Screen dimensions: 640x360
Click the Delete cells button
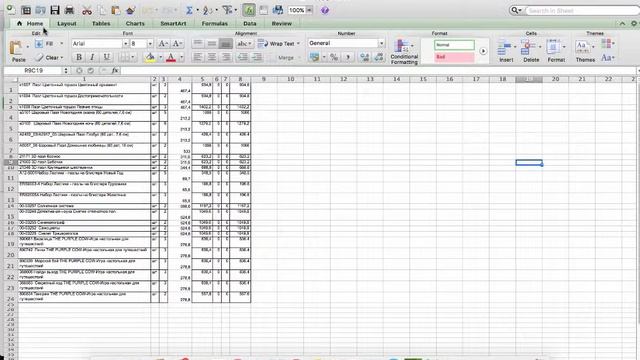coord(531,51)
